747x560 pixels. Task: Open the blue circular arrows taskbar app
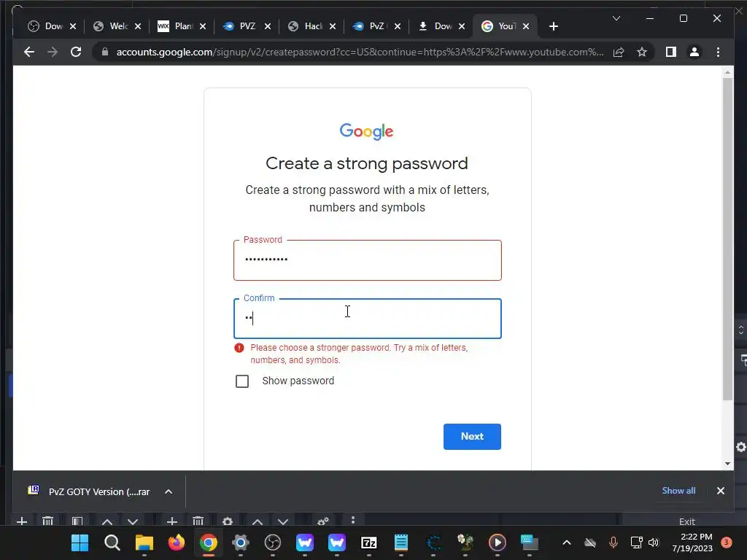pos(433,542)
